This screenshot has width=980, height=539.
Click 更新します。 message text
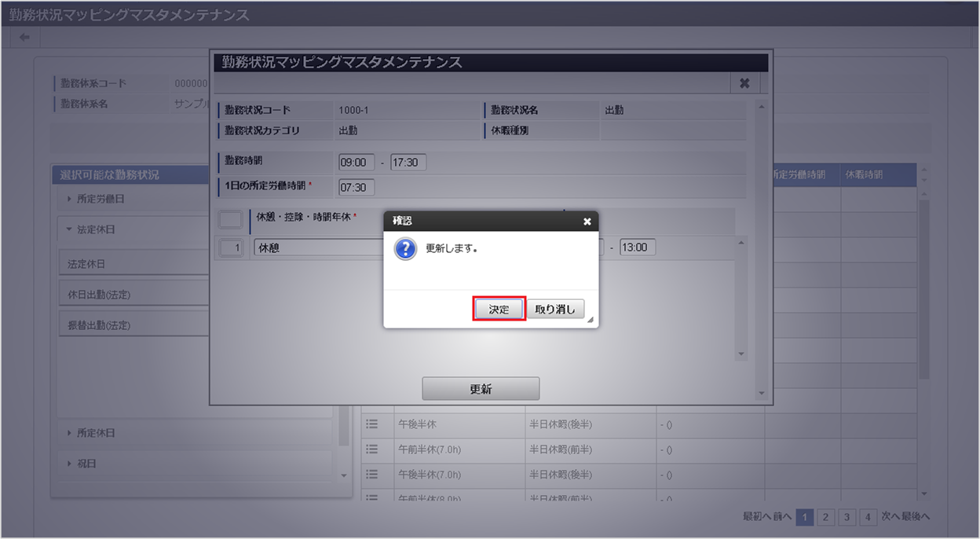tap(452, 248)
